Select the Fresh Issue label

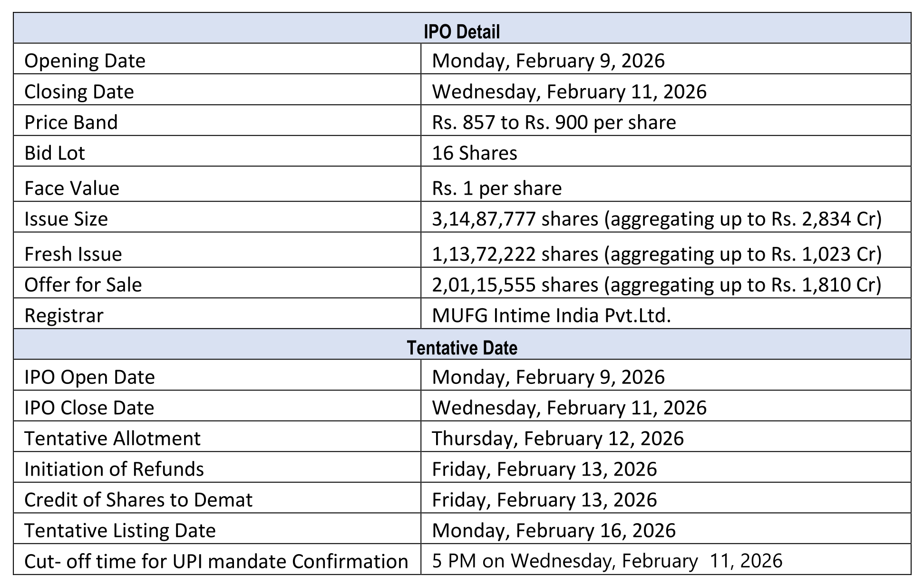[x=73, y=254]
